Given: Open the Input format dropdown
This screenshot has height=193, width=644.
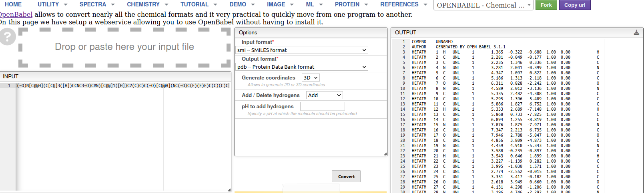Looking at the screenshot, I should coord(302,50).
